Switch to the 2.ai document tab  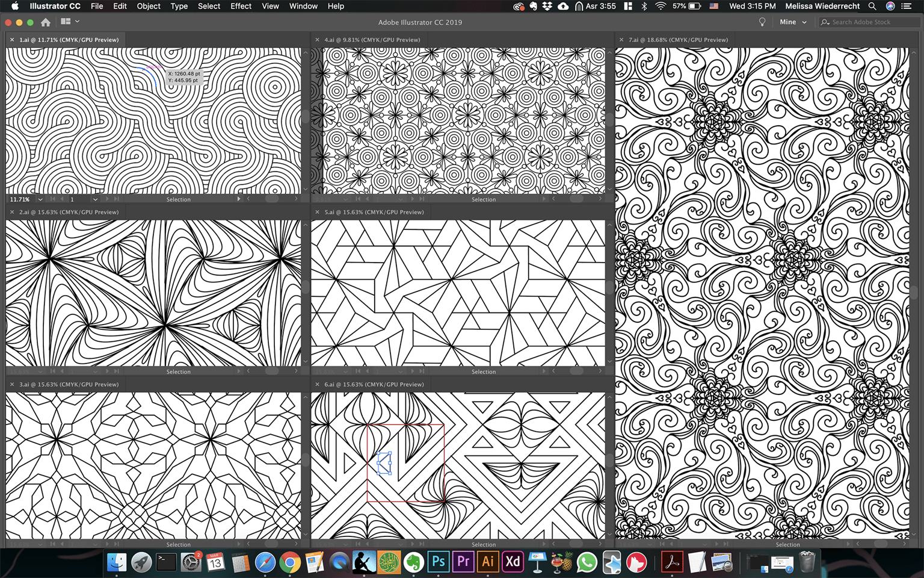click(69, 212)
